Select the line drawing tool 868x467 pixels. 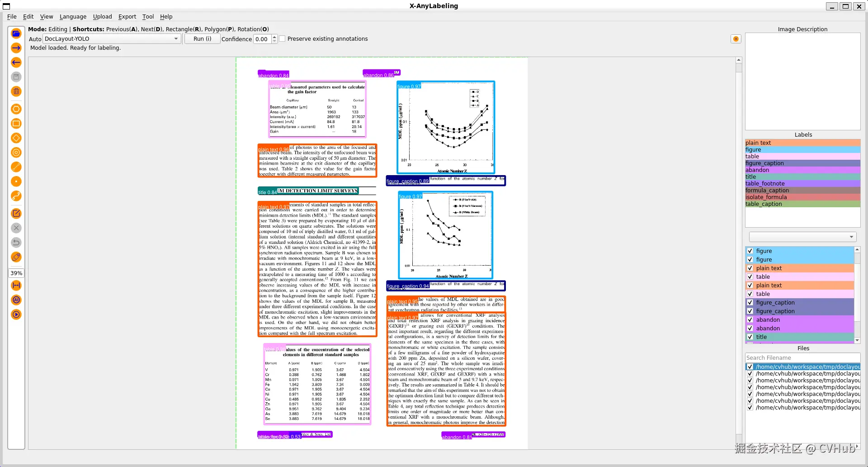[x=16, y=167]
